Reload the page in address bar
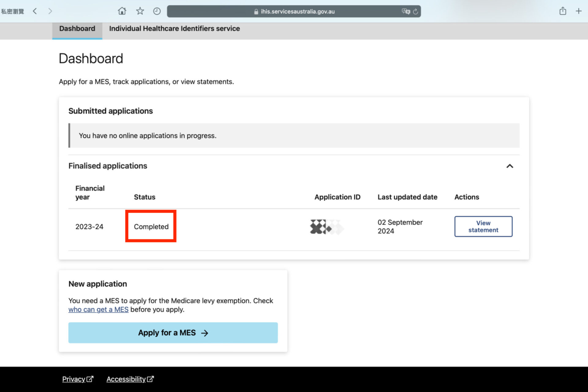Screen dimensions: 588x392 416,11
